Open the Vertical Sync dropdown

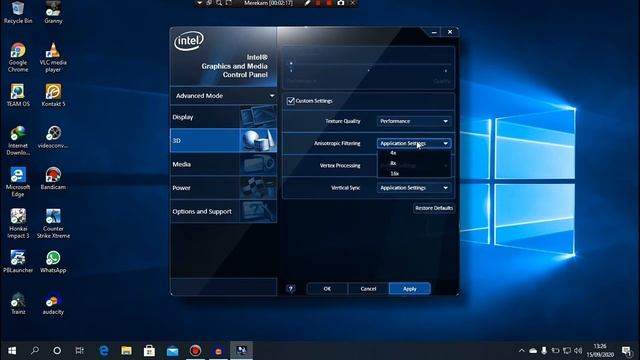point(414,188)
